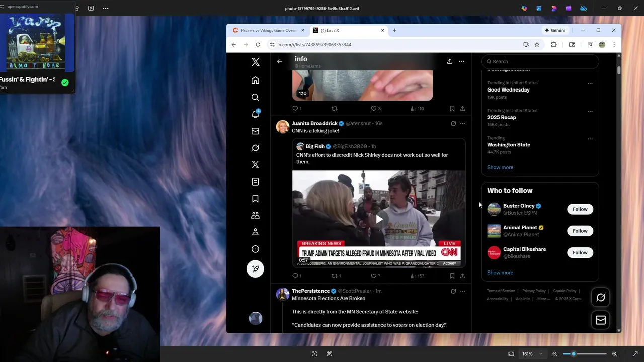Open more options for Good Wednesday trend
This screenshot has height=362, width=644.
(590, 84)
